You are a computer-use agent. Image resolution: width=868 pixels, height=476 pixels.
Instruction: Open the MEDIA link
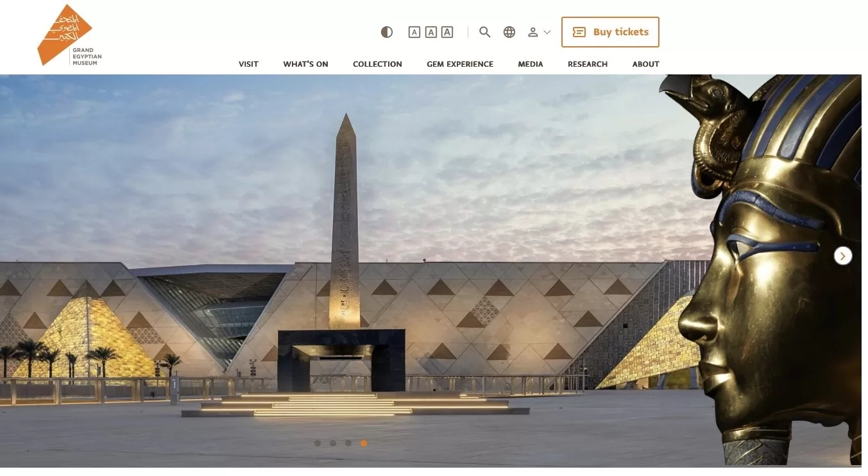point(531,64)
